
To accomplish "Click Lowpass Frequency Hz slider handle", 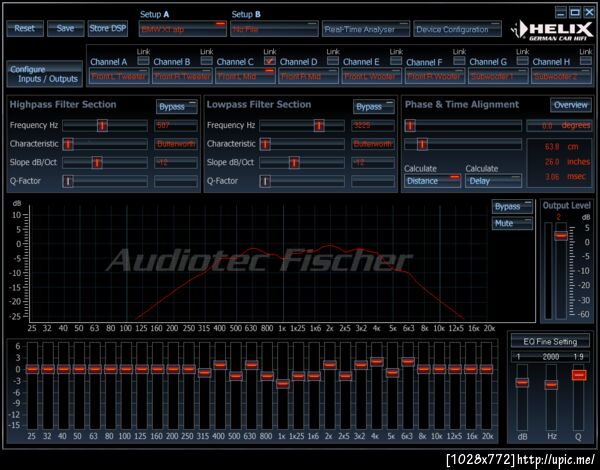I will 319,126.
